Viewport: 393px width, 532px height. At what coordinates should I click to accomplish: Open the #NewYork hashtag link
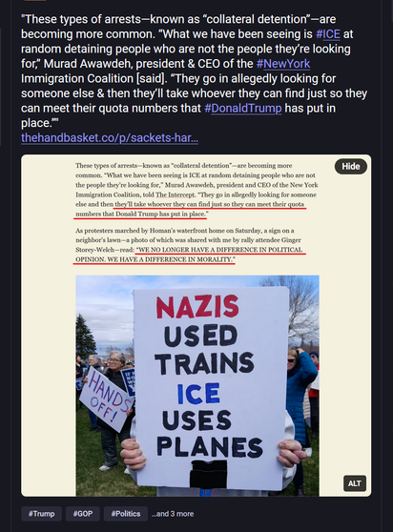pos(283,64)
